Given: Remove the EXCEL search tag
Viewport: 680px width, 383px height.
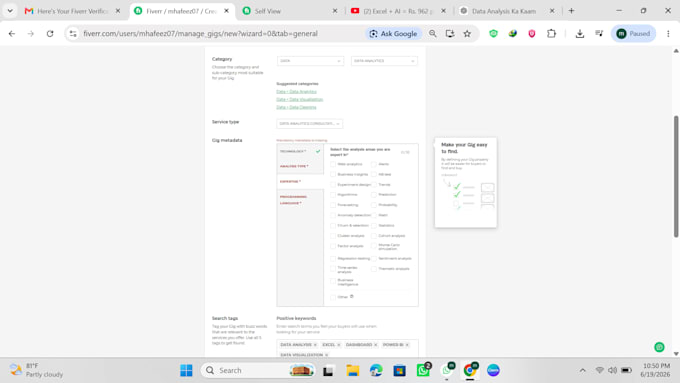Looking at the screenshot, I should tap(339, 345).
